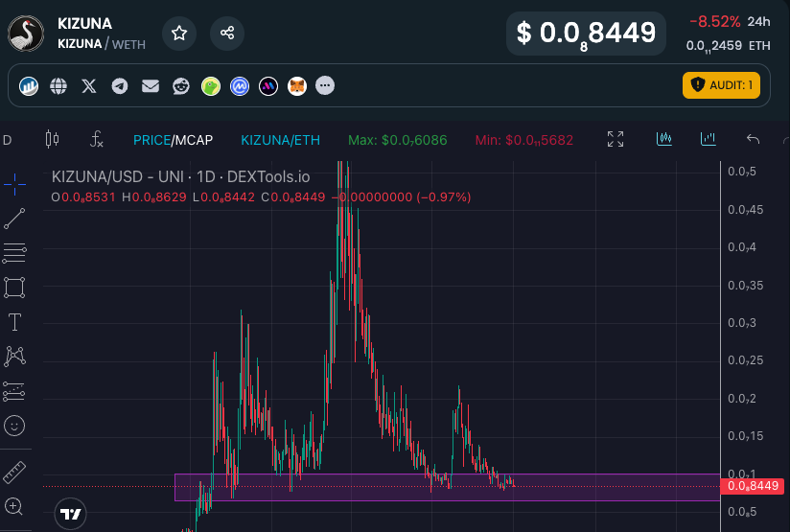
Task: Open the CoinMarketCap link icon
Action: (x=240, y=86)
